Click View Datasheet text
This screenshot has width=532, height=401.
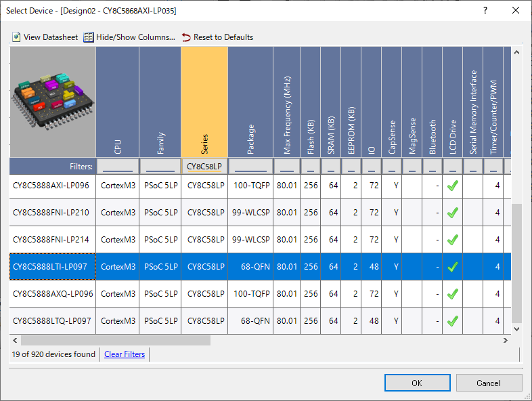[x=51, y=37]
